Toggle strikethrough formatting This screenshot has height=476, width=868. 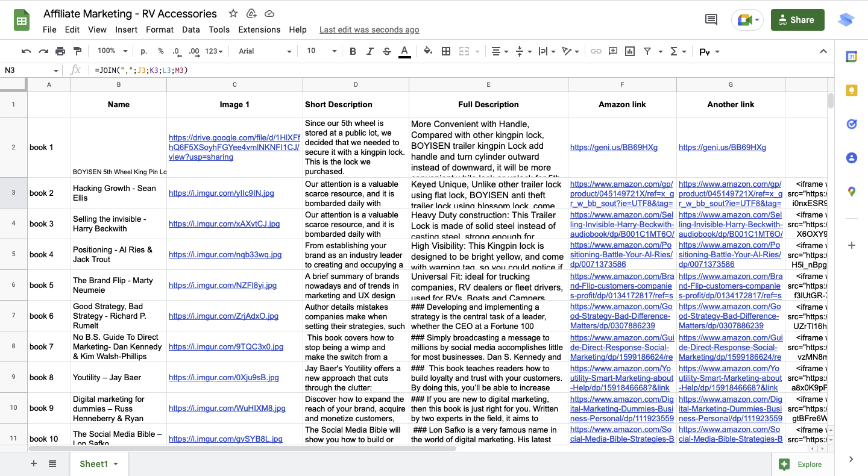[x=387, y=51]
